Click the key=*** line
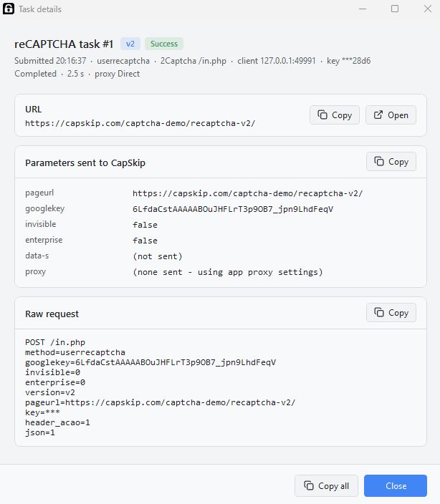The height and width of the screenshot is (504, 440). 42,412
